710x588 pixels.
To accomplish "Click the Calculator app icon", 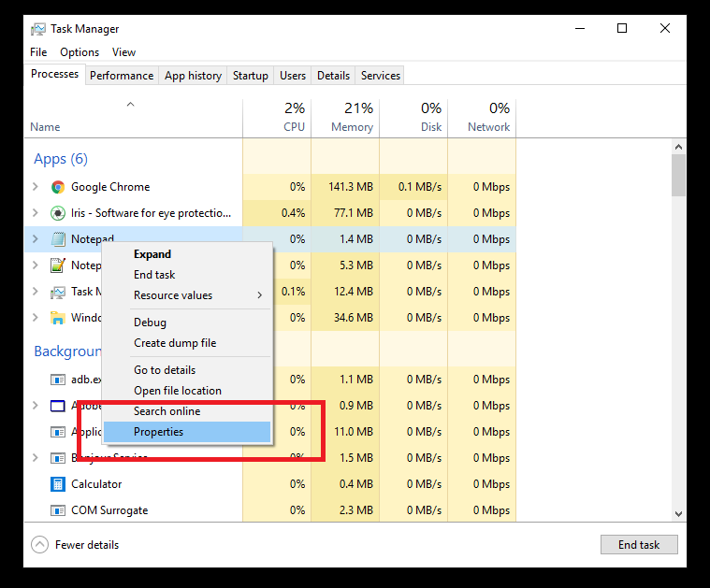I will click(57, 484).
